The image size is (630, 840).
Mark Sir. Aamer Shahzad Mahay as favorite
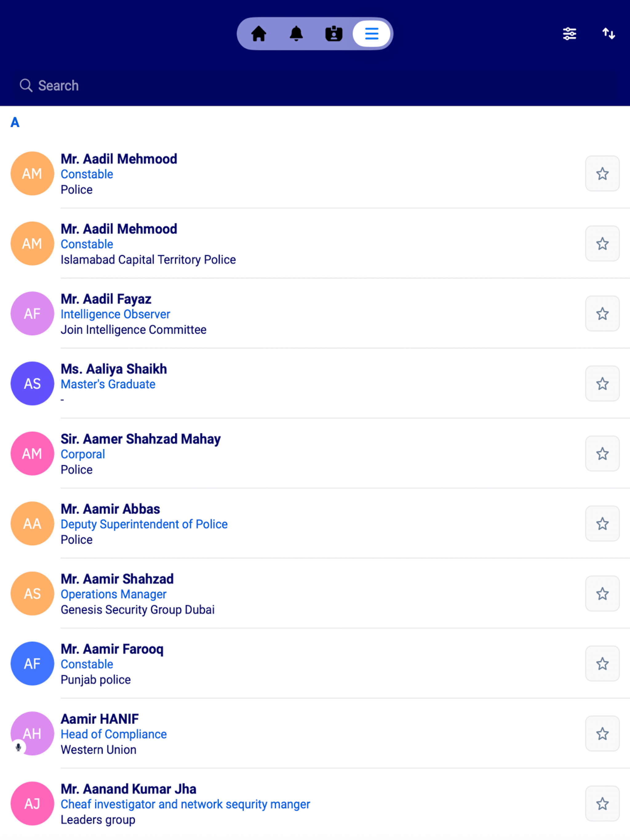point(602,454)
